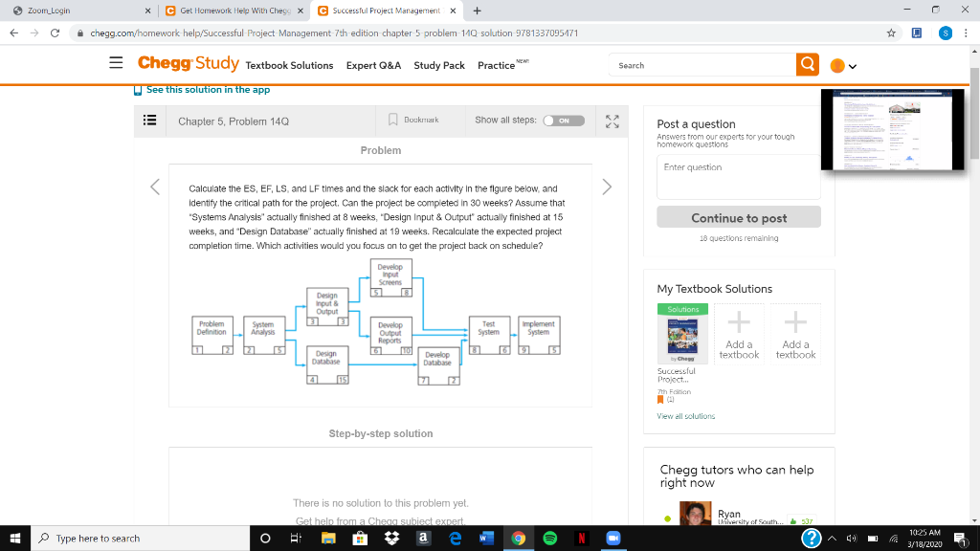Screen dimensions: 980x551
Task: Click the Enter question text box
Action: [x=739, y=177]
